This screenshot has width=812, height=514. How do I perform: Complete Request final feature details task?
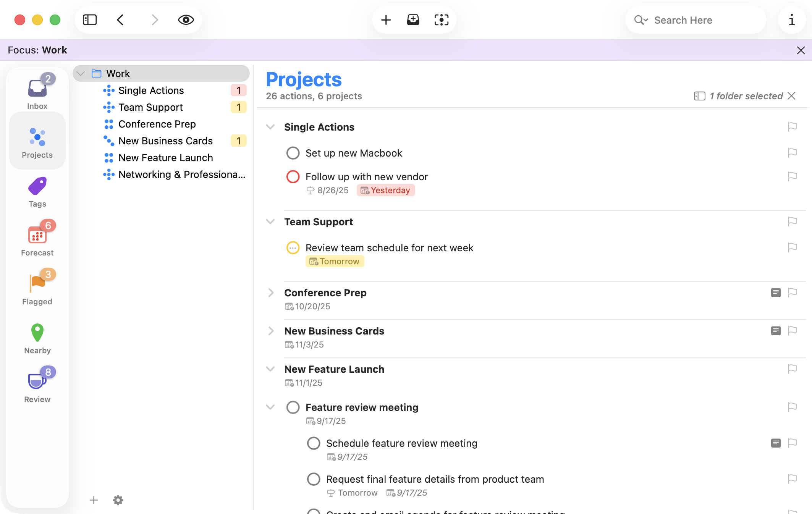tap(314, 479)
